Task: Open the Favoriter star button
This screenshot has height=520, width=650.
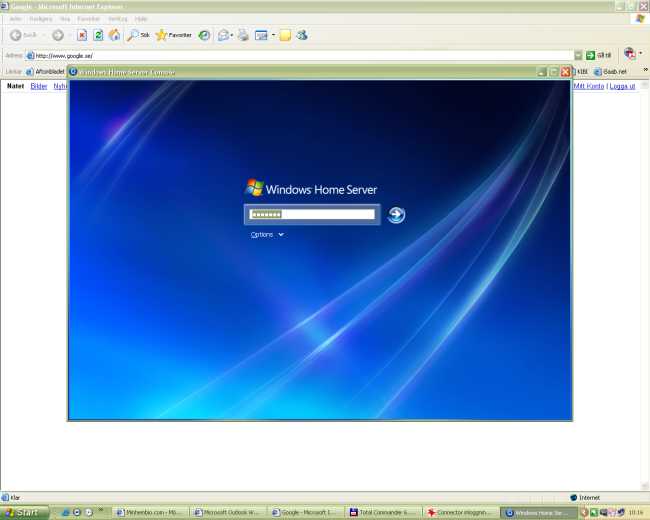Action: tap(174, 35)
